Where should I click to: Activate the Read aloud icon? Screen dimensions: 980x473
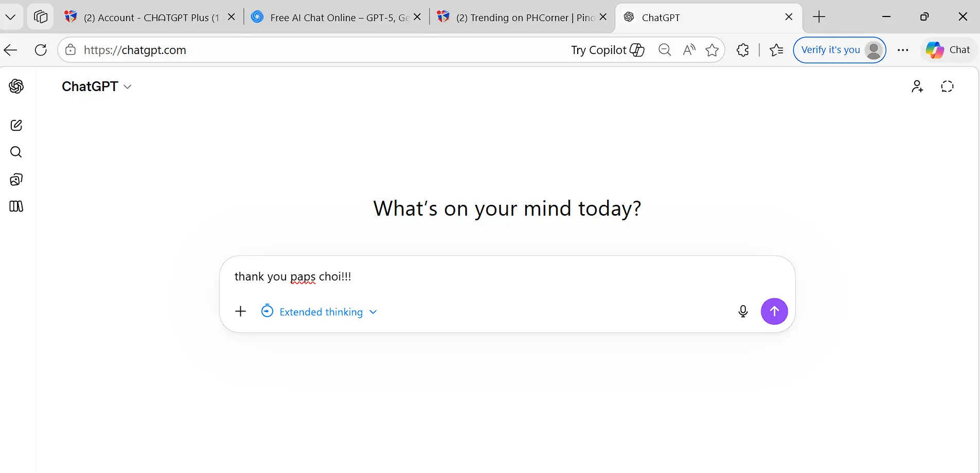(x=689, y=50)
